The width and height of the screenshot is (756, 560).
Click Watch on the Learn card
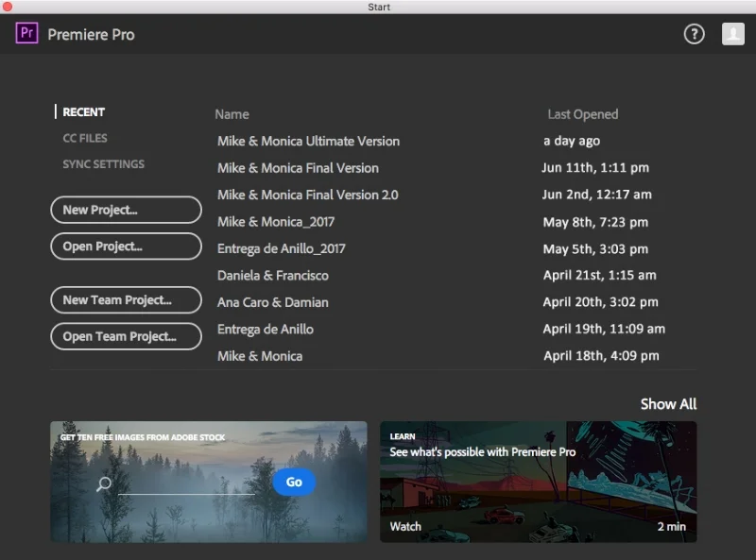[405, 526]
